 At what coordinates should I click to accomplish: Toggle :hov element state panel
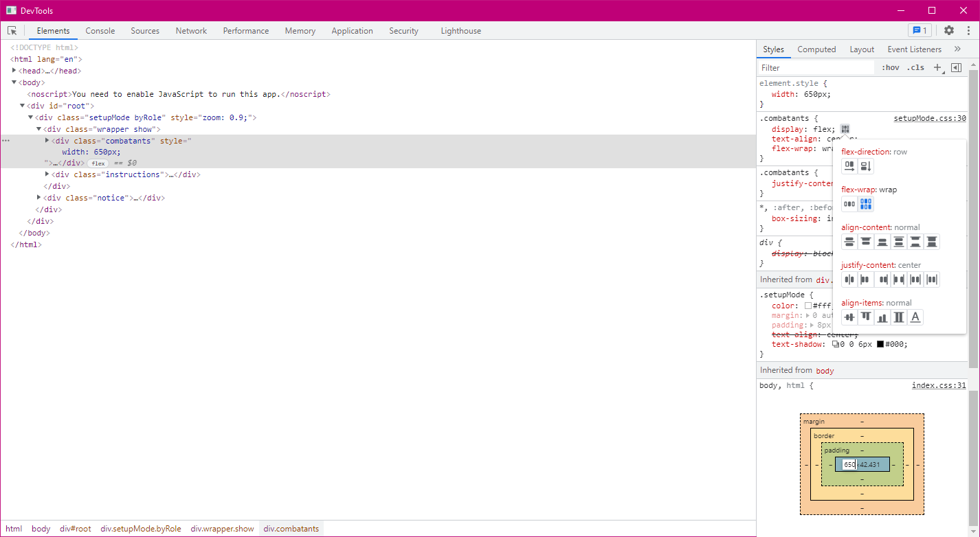[x=891, y=67]
